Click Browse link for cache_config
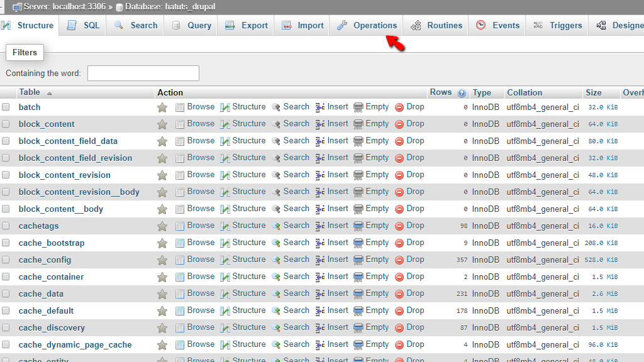Screen dimensions: 644x362 point(201,260)
